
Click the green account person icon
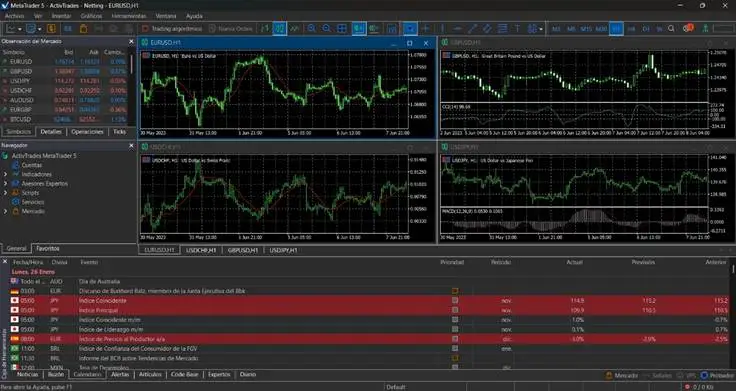click(x=705, y=29)
